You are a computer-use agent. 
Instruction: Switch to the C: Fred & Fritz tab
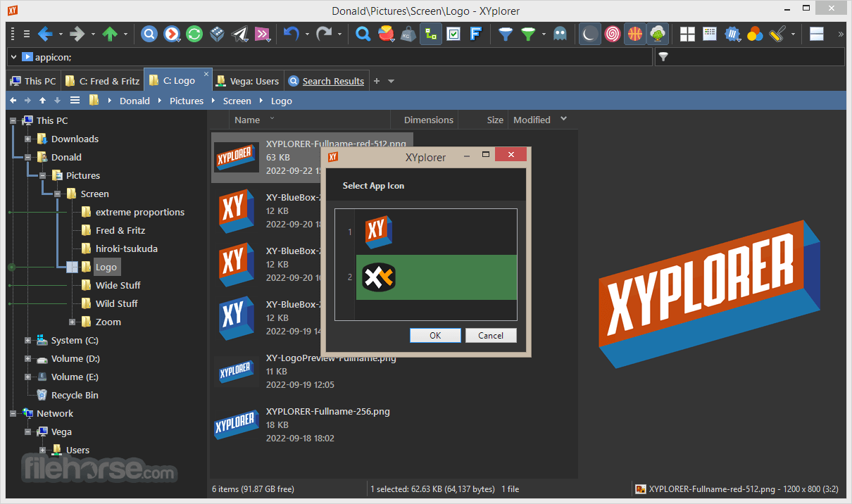coord(102,81)
